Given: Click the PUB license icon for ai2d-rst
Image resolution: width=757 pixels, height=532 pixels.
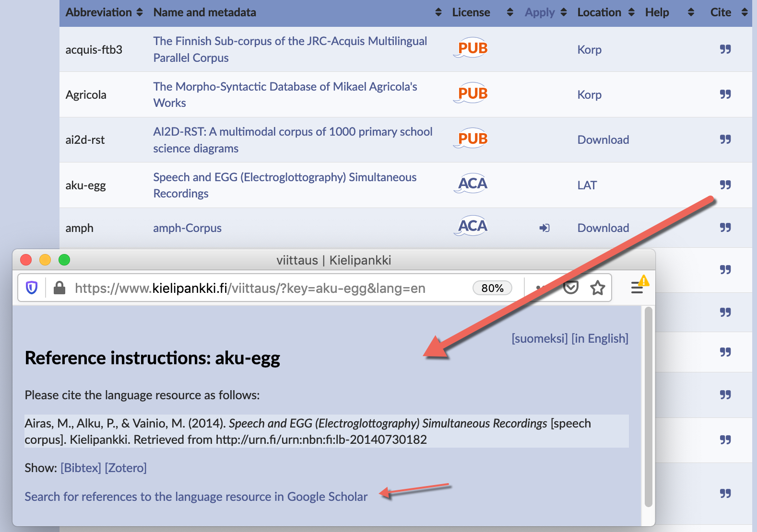Looking at the screenshot, I should click(x=471, y=139).
